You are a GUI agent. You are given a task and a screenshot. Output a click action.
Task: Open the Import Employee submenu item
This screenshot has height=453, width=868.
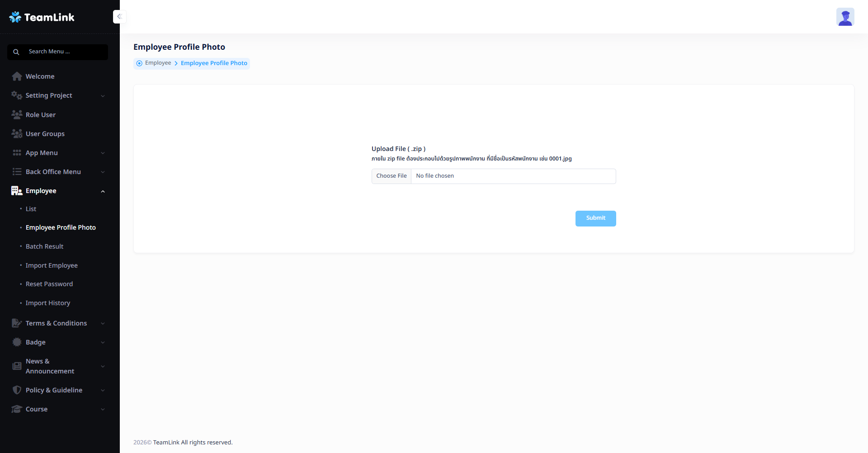(x=52, y=265)
